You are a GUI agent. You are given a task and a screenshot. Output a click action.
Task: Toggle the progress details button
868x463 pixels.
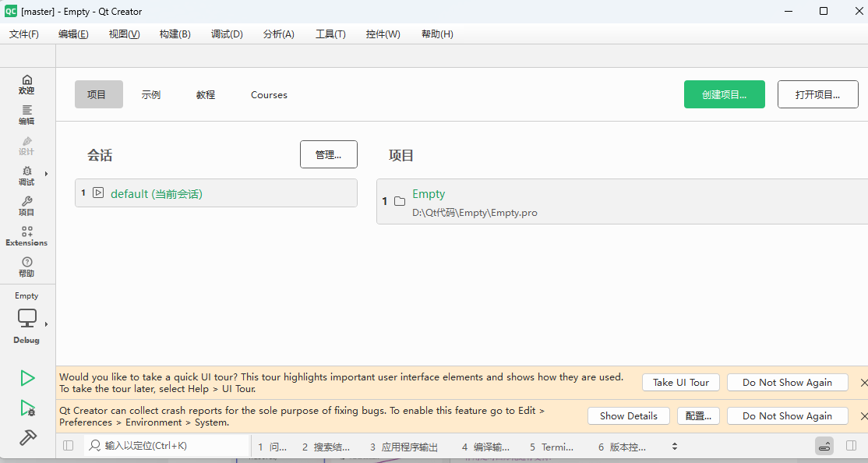(x=824, y=446)
